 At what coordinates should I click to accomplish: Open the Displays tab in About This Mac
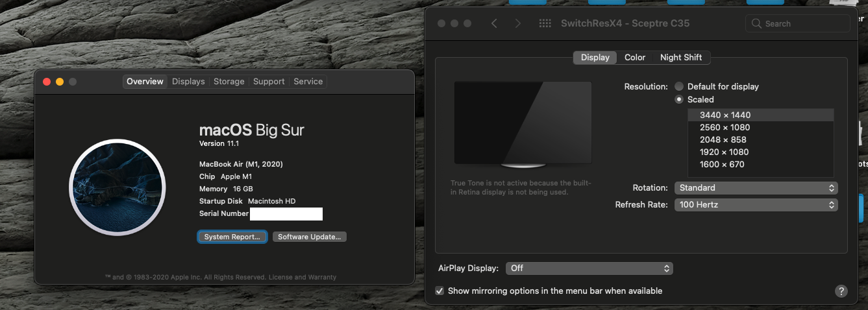[188, 81]
